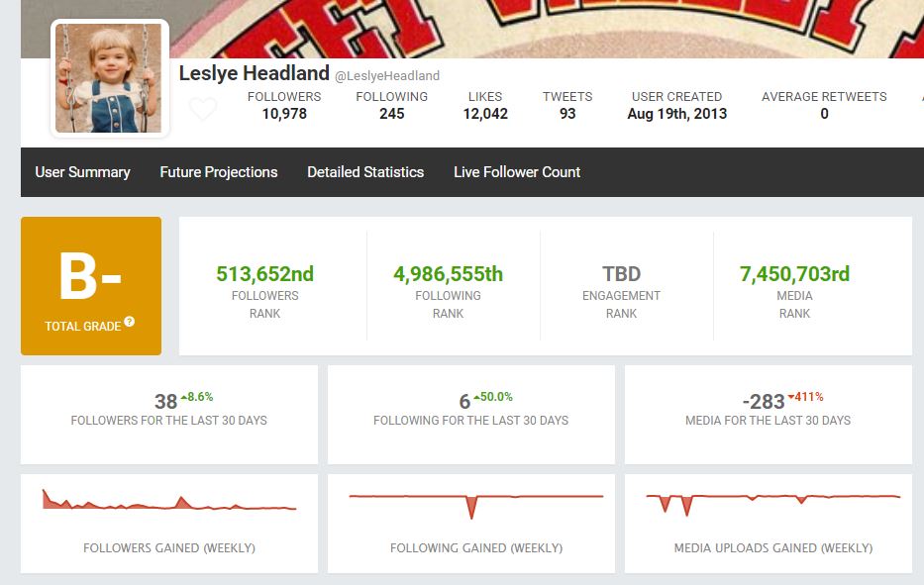This screenshot has height=585, width=924.
Task: Open the Live Follower Count tab
Action: (x=517, y=172)
